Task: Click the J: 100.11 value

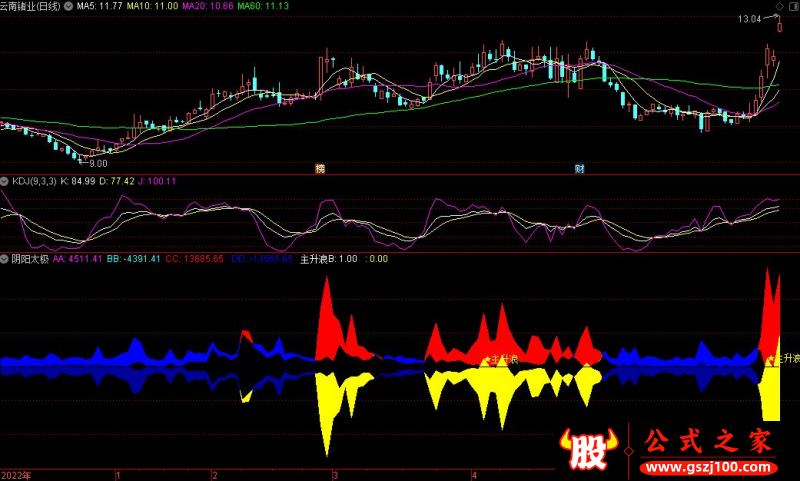Action: 157,181
